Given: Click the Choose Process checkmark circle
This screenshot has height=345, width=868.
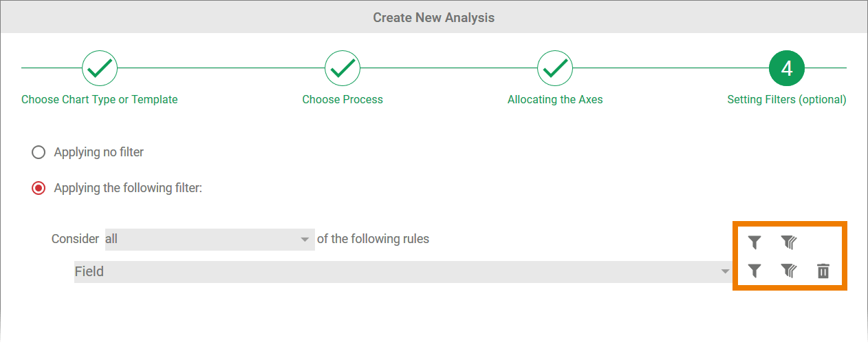Looking at the screenshot, I should pyautogui.click(x=343, y=67).
